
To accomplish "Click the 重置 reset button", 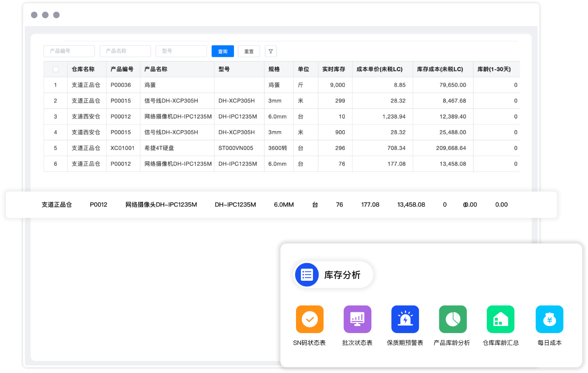I will (249, 51).
